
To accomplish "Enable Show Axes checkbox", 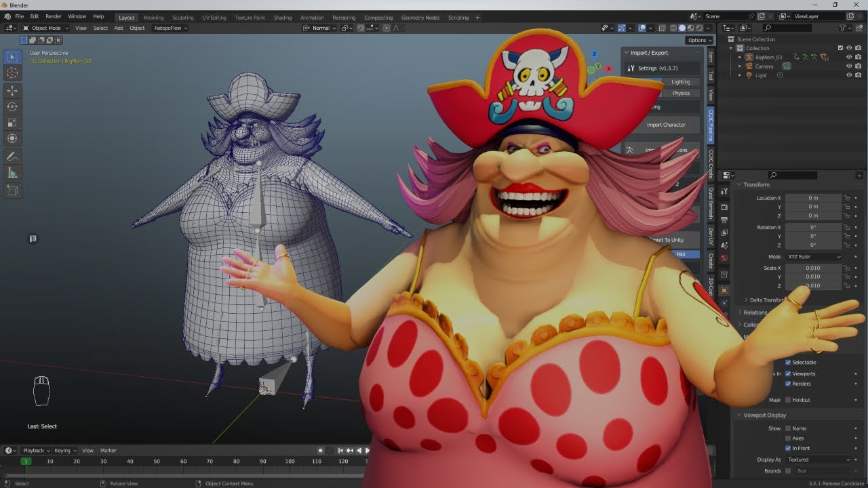I will click(788, 439).
